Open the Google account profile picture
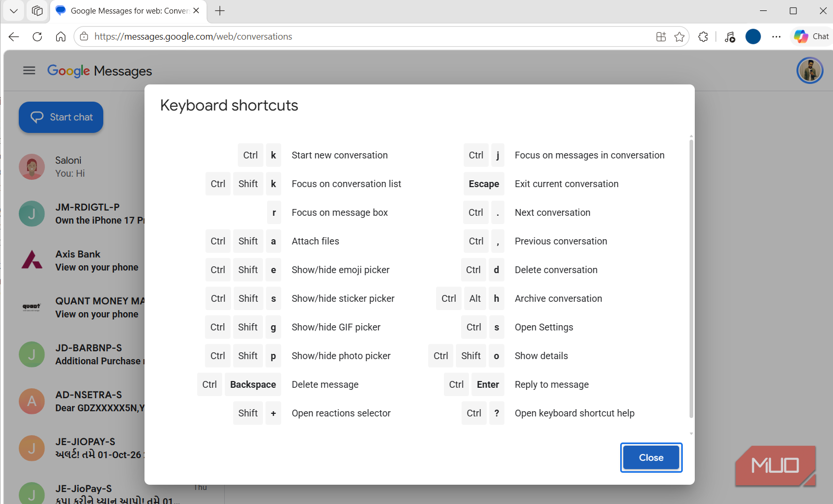The height and width of the screenshot is (504, 833). point(810,70)
